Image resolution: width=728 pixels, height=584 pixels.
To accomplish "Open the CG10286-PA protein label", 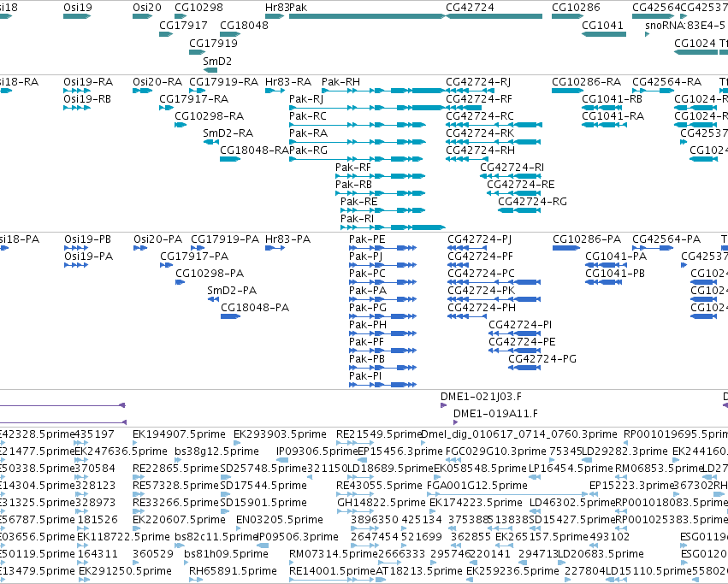I will point(587,239).
